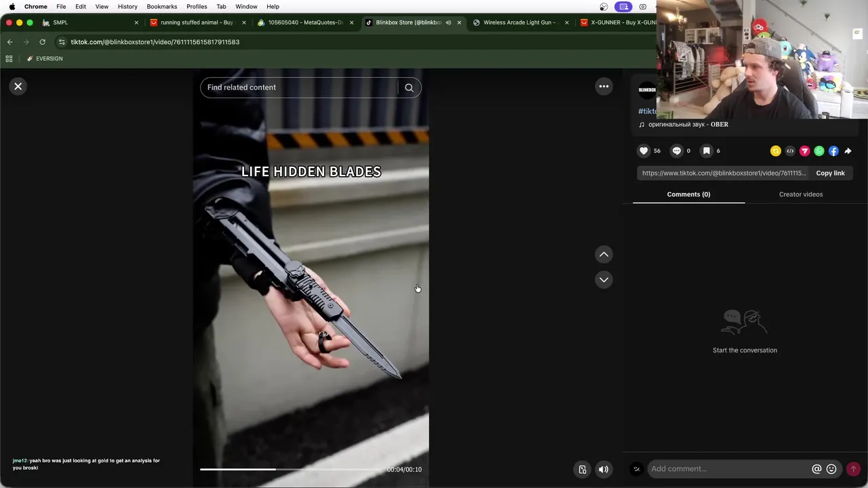
Task: Toggle the auto-scroll icon beside volume
Action: click(582, 469)
